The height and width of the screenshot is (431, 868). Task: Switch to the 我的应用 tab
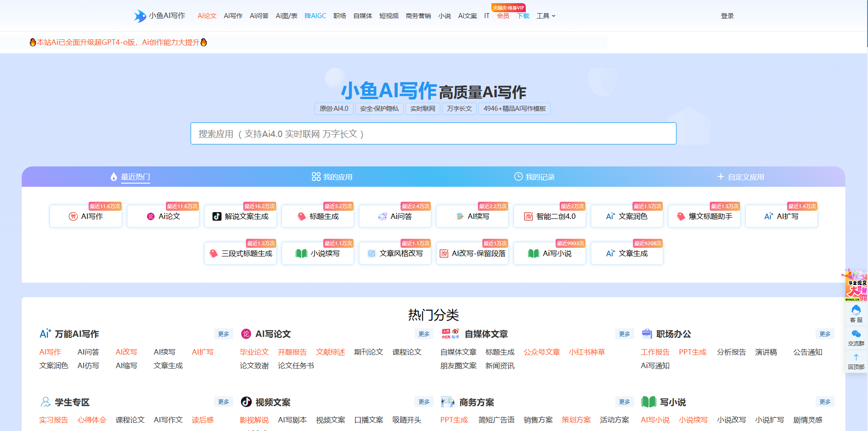[x=332, y=177]
